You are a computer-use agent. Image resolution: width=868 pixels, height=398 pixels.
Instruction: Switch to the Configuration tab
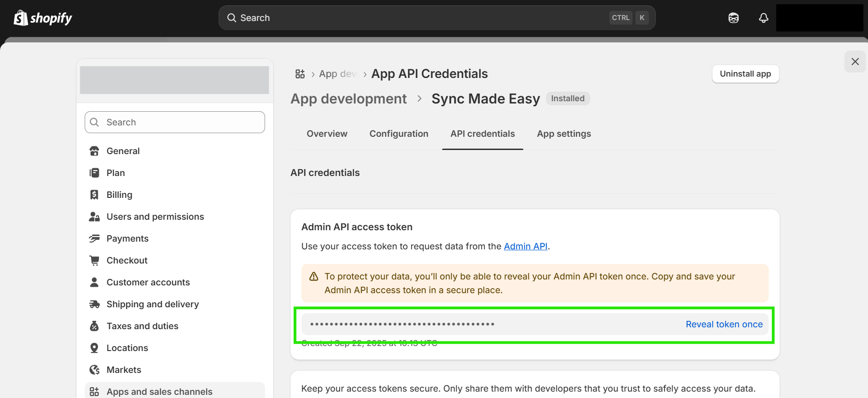398,134
